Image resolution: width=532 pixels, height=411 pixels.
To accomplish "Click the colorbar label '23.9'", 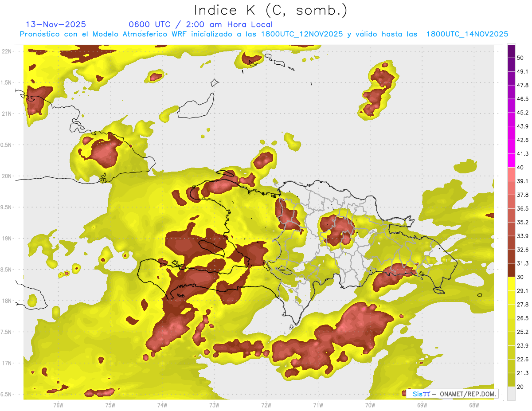I will [522, 346].
